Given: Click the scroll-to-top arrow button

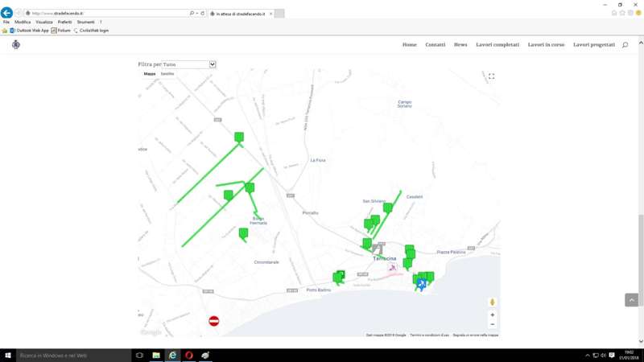Looking at the screenshot, I should (x=631, y=300).
